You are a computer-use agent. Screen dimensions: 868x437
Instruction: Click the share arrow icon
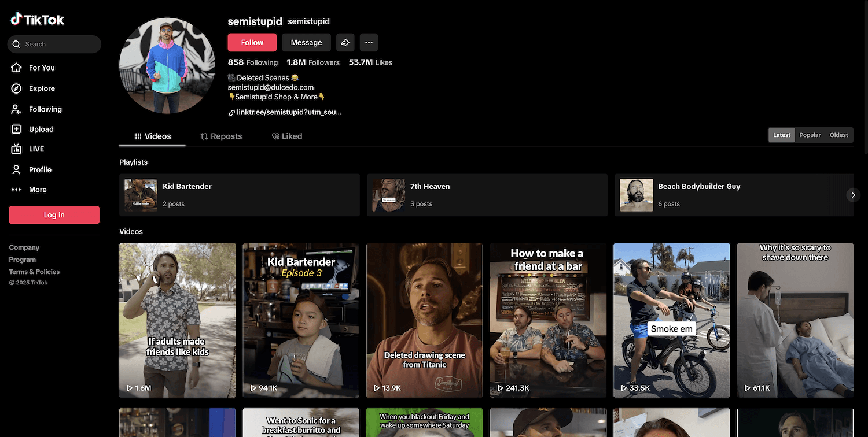(345, 42)
